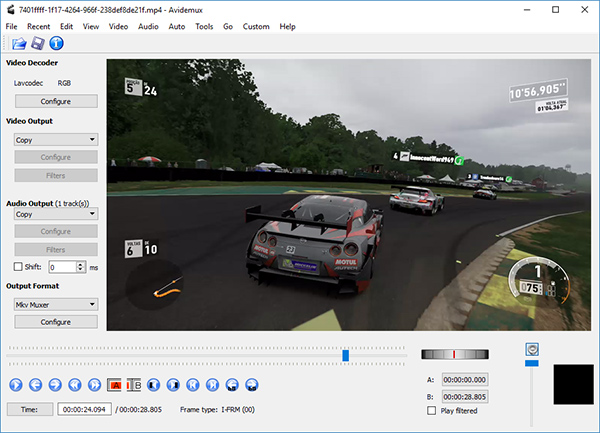This screenshot has width=600, height=433.
Task: Click the RGB label
Action: coord(64,83)
